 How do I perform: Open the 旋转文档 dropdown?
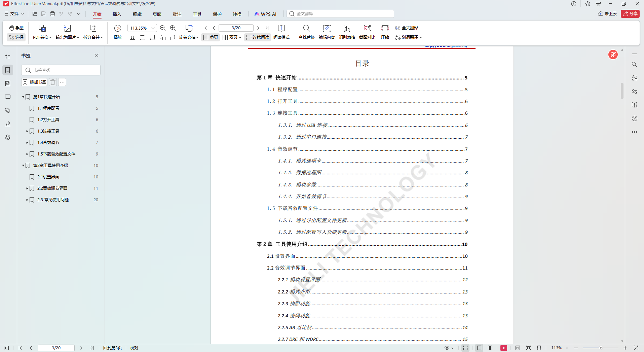click(189, 37)
